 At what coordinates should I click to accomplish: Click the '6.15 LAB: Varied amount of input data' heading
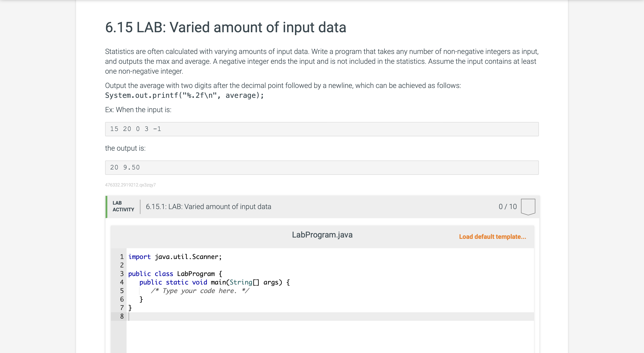[x=225, y=27]
